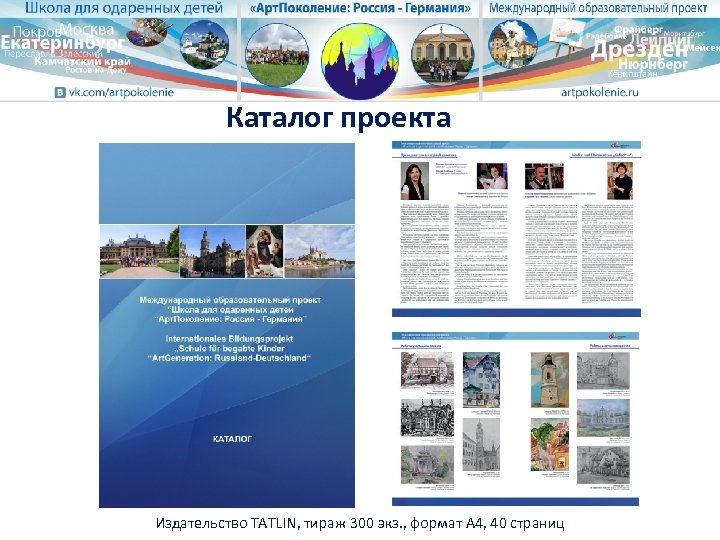
Task: Select the group-on-grass circular photo
Action: pyautogui.click(x=277, y=55)
